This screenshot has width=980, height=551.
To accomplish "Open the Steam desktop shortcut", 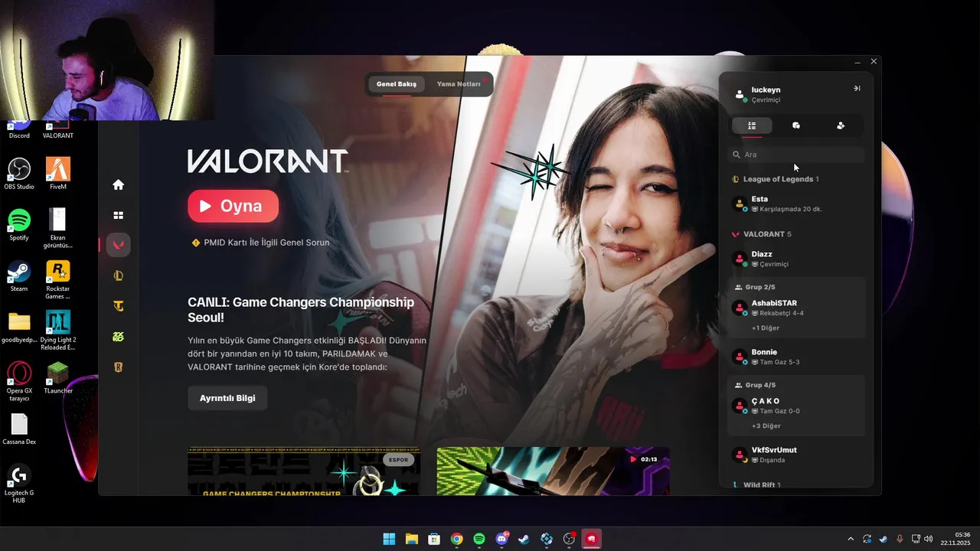I will pos(19,275).
